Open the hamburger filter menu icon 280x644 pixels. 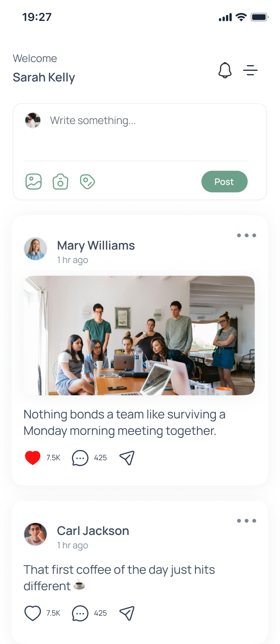(x=250, y=70)
